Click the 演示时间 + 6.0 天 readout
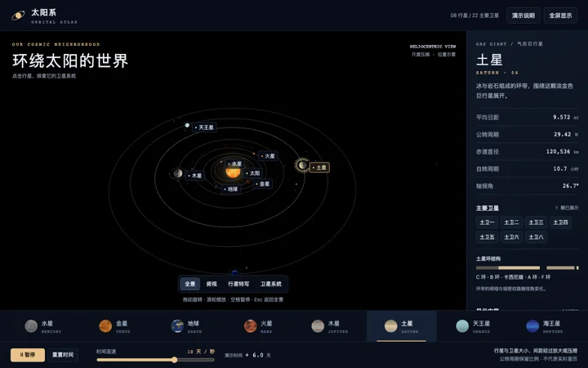The height and width of the screenshot is (368, 588). [247, 355]
